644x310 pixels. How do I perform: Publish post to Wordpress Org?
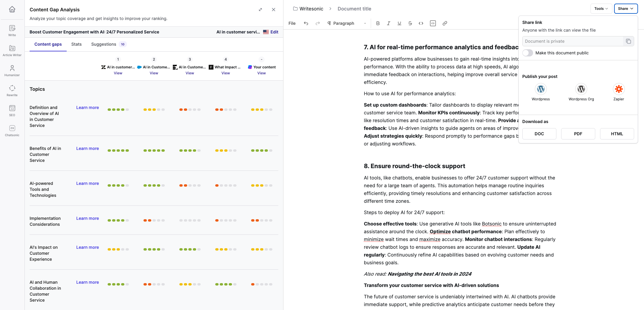[x=581, y=92]
